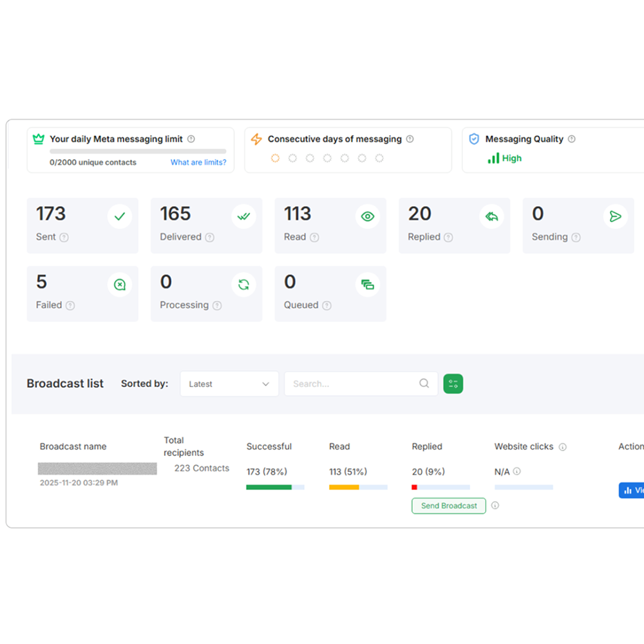Open the green filter icon beside search
Viewport: 644px width, 644px height.
[x=453, y=383]
